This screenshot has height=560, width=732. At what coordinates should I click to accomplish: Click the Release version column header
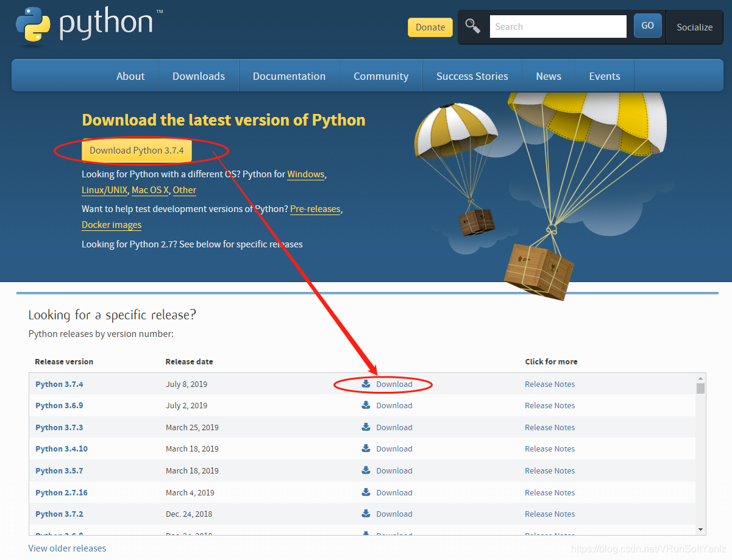(64, 361)
